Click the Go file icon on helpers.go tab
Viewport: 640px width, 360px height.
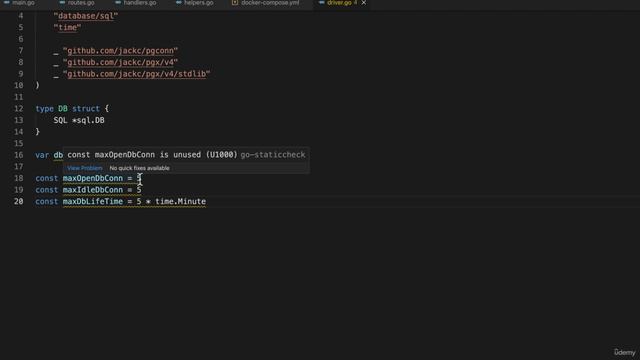[178, 2]
